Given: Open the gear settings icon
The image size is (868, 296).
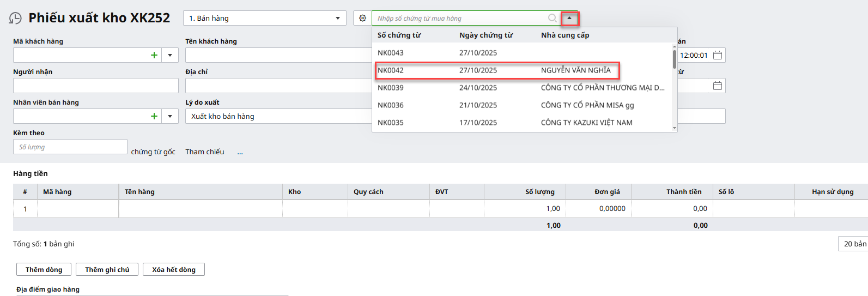Looking at the screenshot, I should pyautogui.click(x=362, y=18).
